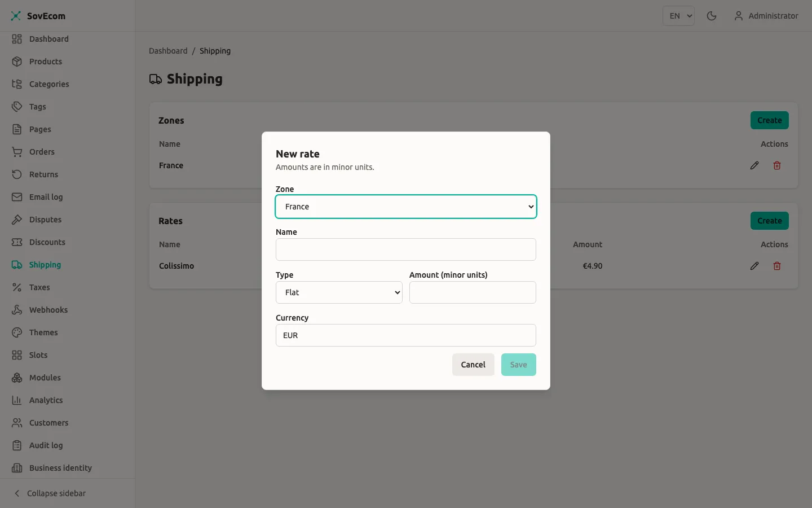Open the Pages document icon
This screenshot has height=508, width=812.
point(17,129)
